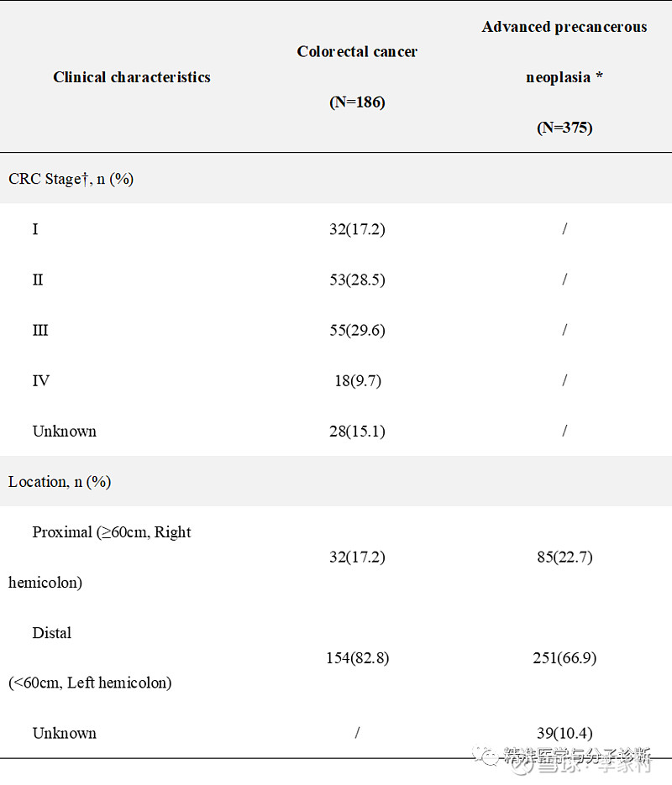The image size is (672, 785).
Task: Click the N=375 sample size label
Action: pyautogui.click(x=564, y=128)
